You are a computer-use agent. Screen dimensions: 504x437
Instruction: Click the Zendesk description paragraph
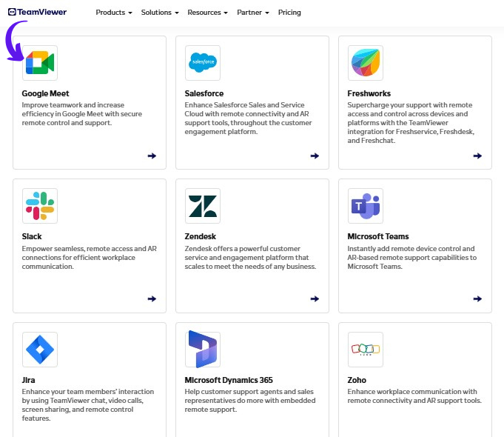[250, 258]
